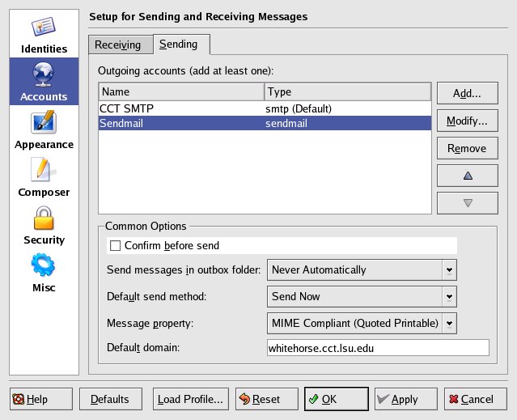Open the Misc gear icon

click(44, 266)
